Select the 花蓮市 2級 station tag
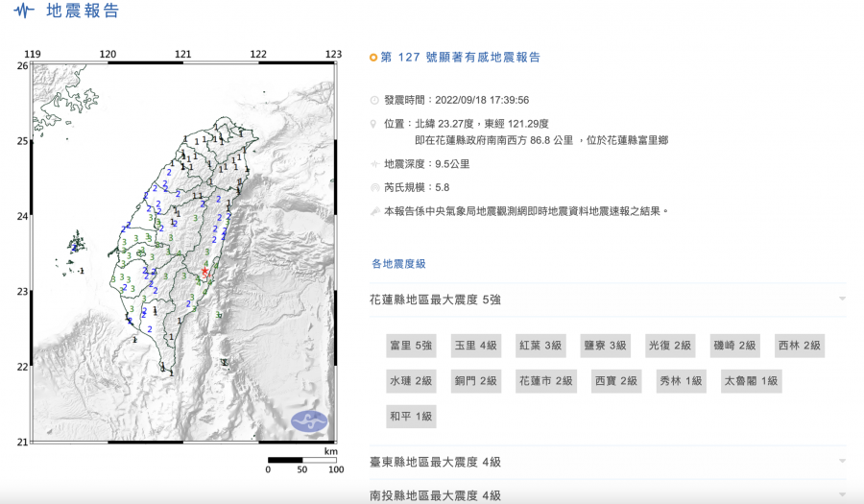This screenshot has height=504, width=864. 545,381
